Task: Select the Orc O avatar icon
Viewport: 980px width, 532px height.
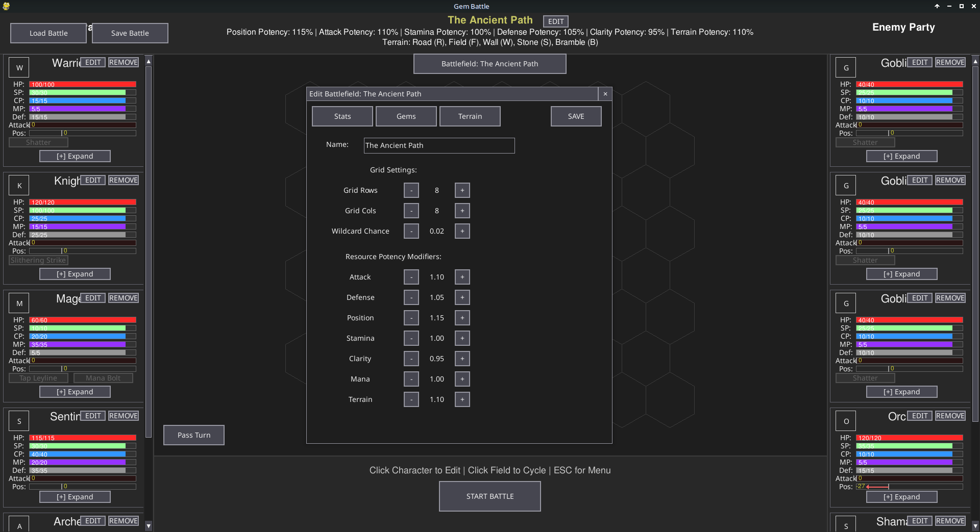Action: (x=845, y=420)
